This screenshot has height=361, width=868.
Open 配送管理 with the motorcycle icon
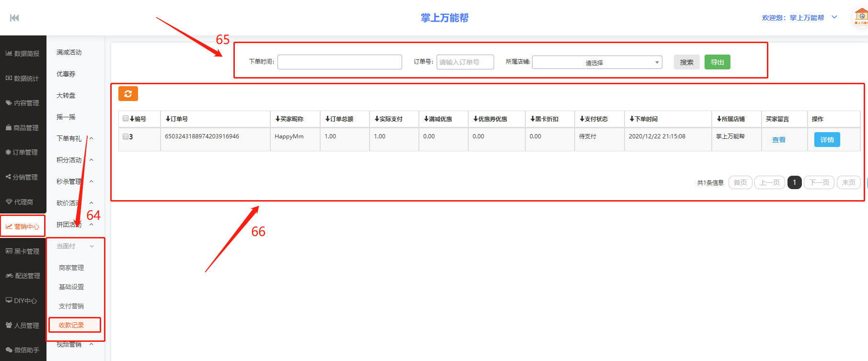pos(23,276)
